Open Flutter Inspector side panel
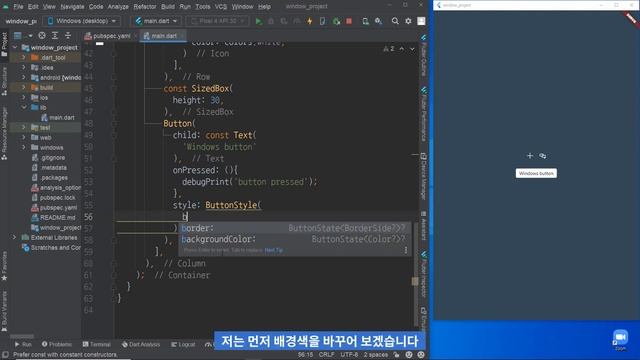640x360 pixels. (424, 274)
